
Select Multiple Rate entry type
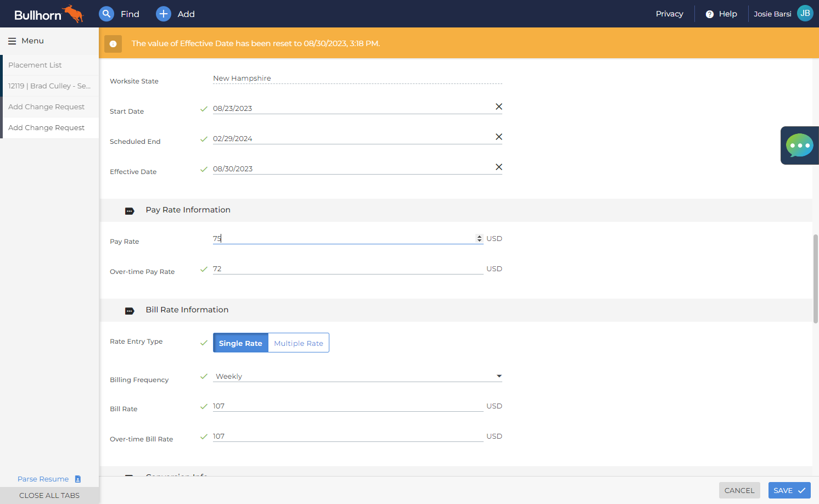299,343
